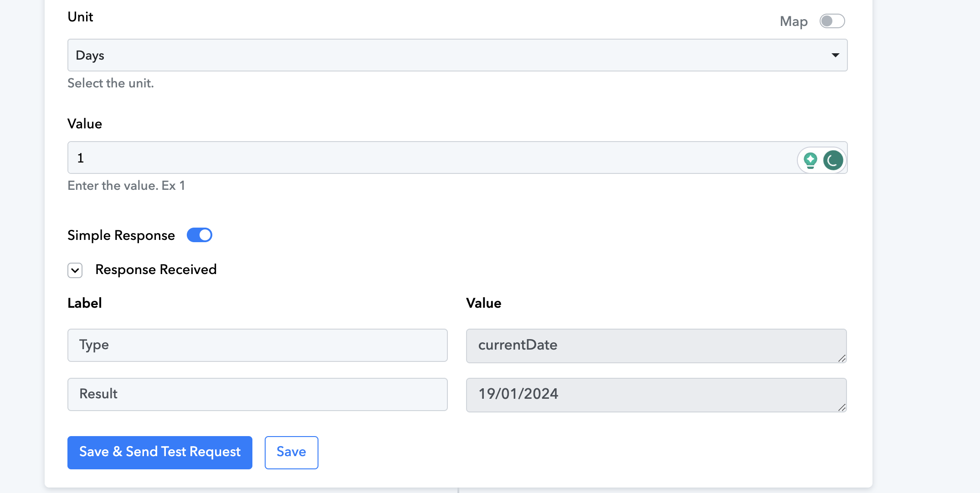Select the currentDate value box
Screen dimensions: 980x493
click(x=657, y=346)
